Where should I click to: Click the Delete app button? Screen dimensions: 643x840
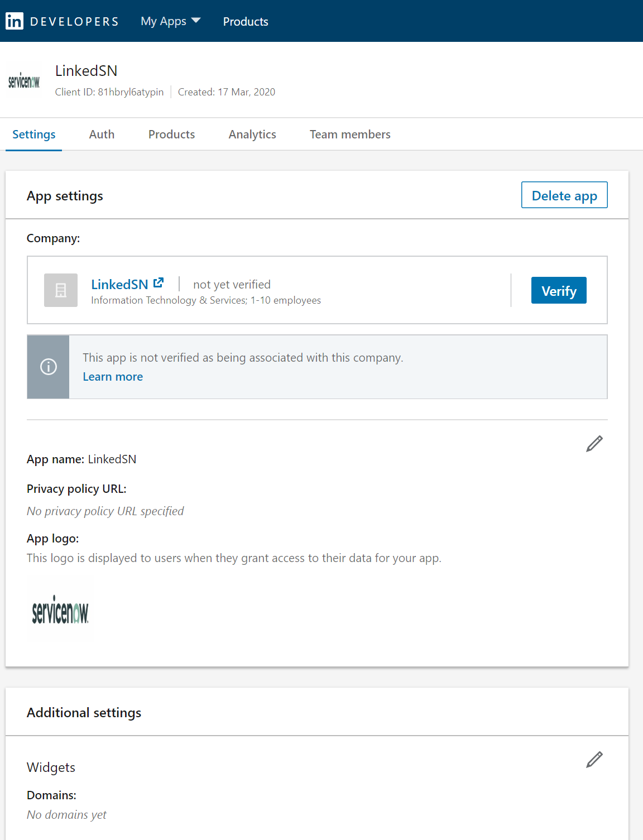click(564, 195)
